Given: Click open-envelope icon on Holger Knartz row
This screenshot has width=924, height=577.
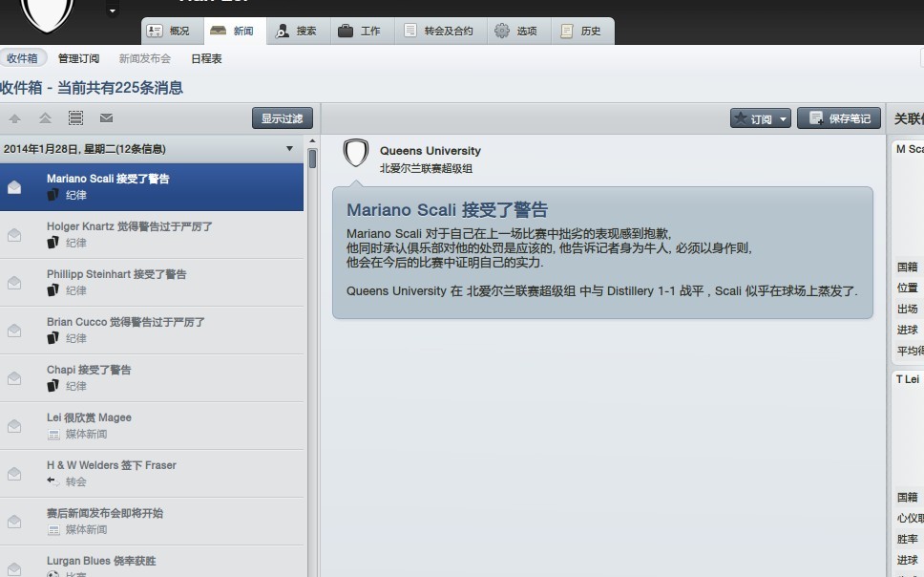Looking at the screenshot, I should (14, 235).
